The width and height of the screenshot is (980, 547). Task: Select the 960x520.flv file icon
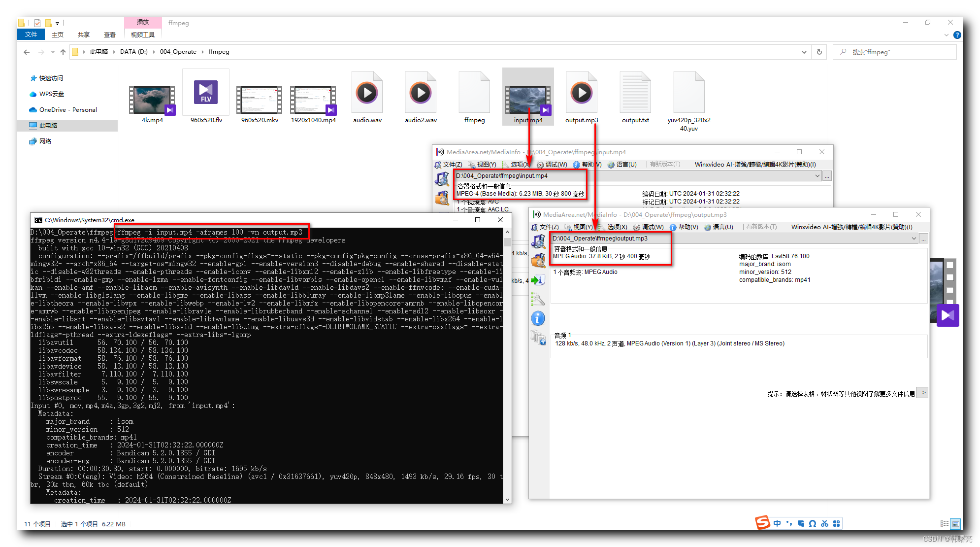click(206, 92)
